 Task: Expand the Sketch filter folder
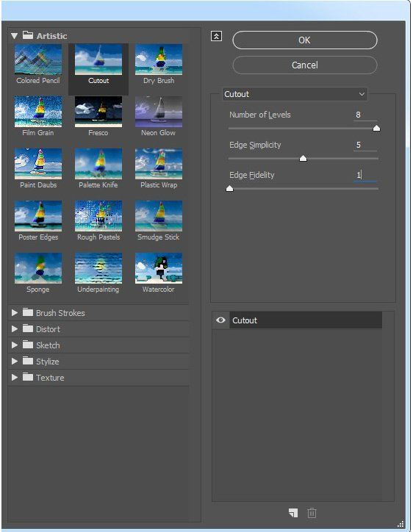[14, 345]
